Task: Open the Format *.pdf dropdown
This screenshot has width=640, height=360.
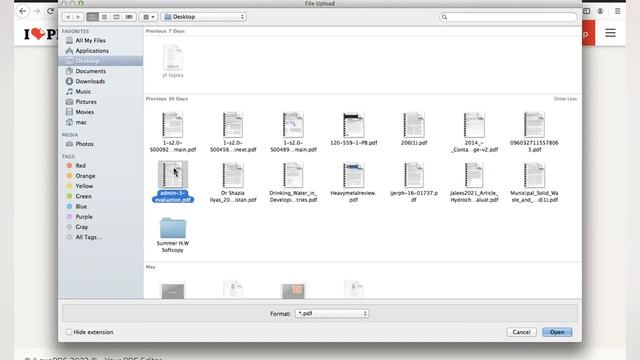Action: click(332, 313)
